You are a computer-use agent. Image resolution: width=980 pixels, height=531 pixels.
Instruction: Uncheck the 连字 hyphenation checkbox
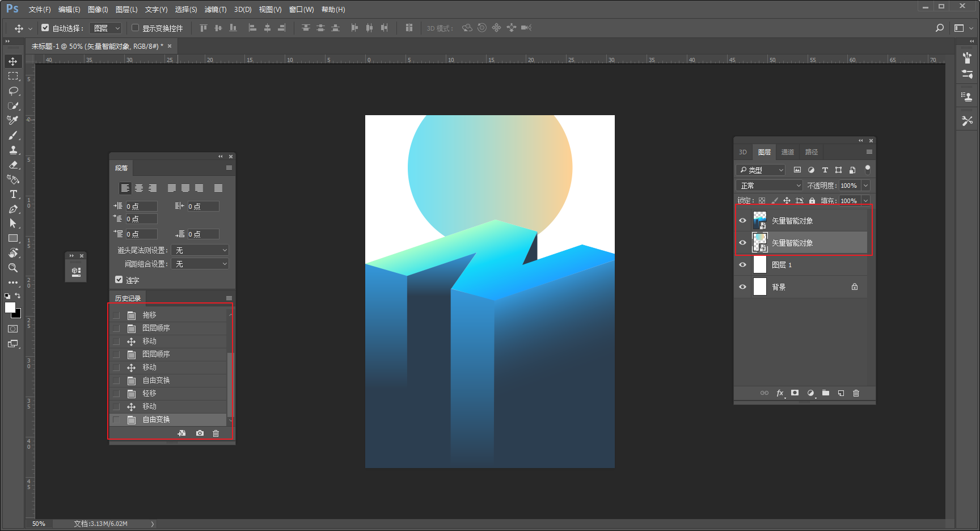point(119,280)
